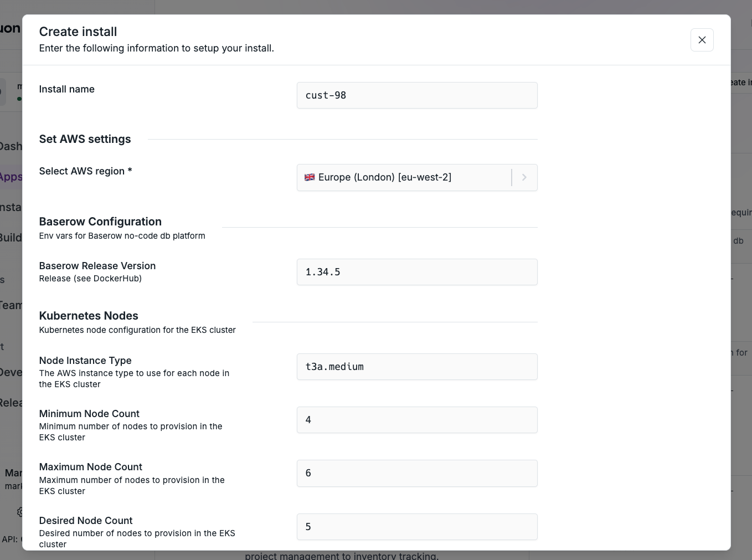Click the Installs entry in the sidebar
The image size is (752, 560).
(x=11, y=207)
